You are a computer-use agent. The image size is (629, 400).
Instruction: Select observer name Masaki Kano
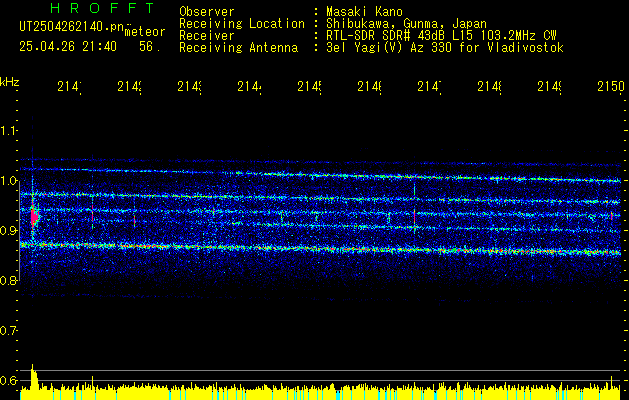coord(364,12)
